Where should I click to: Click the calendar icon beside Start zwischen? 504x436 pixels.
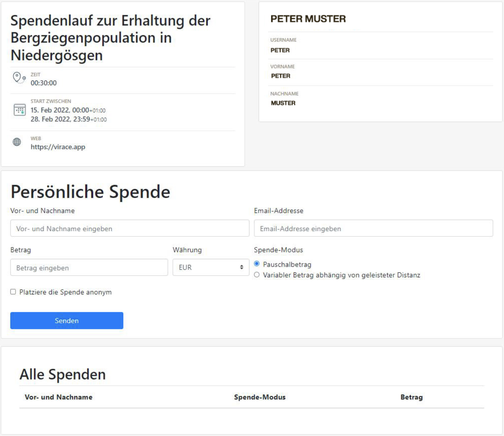click(x=20, y=110)
